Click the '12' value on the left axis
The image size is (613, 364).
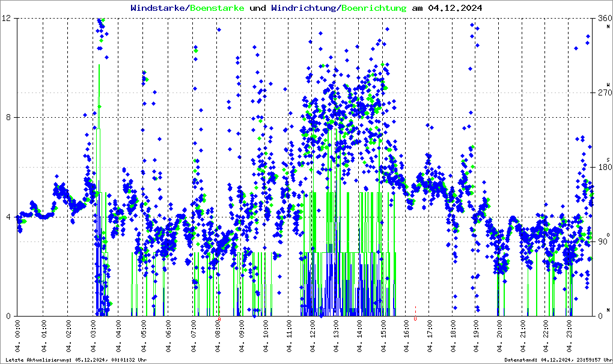tap(7, 19)
